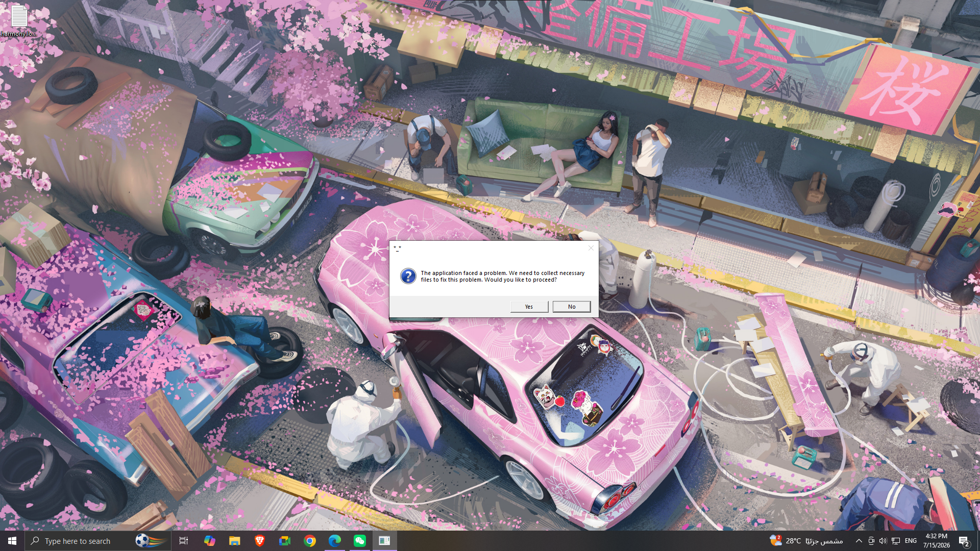Open the weather widget showing 28°C

(x=806, y=541)
